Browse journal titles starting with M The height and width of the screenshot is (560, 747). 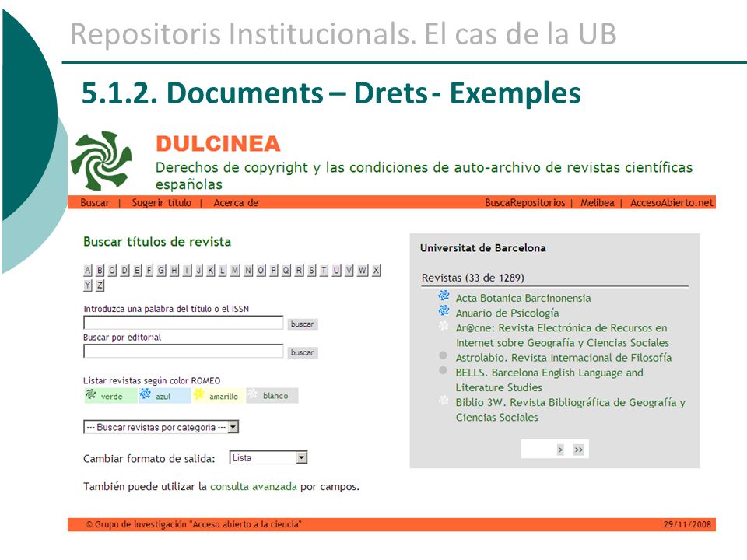tap(235, 271)
